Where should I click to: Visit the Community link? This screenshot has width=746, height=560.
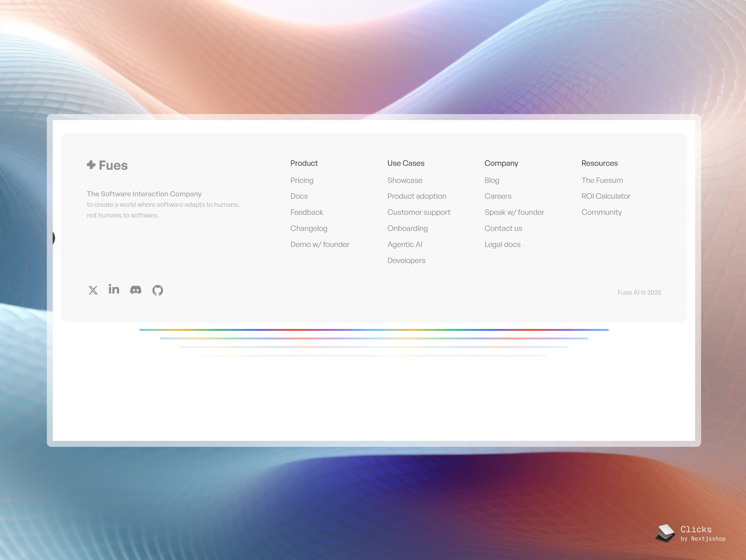(601, 212)
